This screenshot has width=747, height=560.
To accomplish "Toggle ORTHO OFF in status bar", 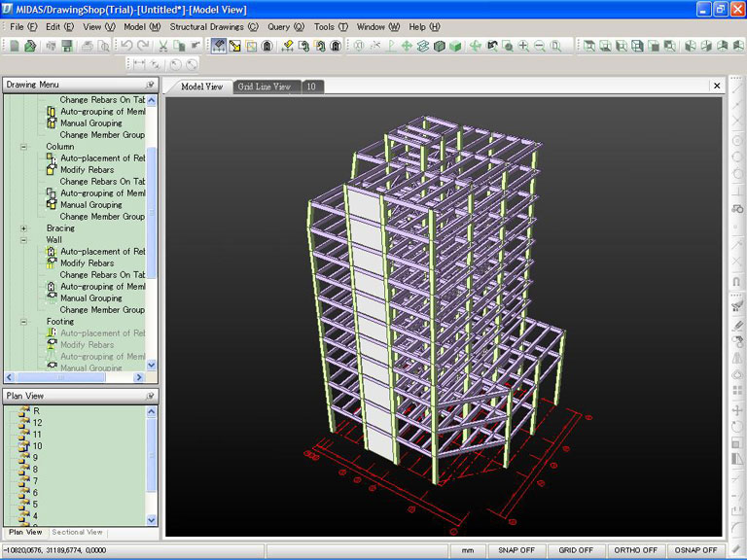I will point(635,550).
